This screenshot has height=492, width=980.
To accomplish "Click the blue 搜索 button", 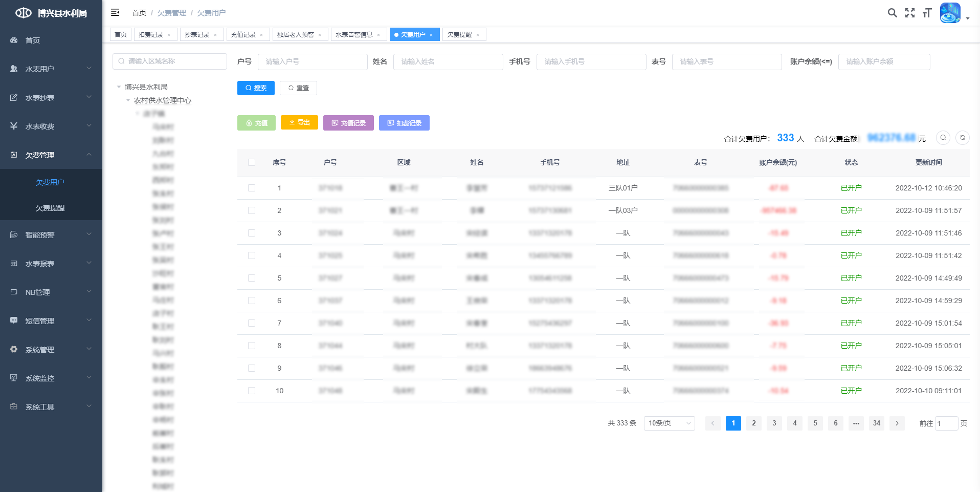I will click(256, 88).
